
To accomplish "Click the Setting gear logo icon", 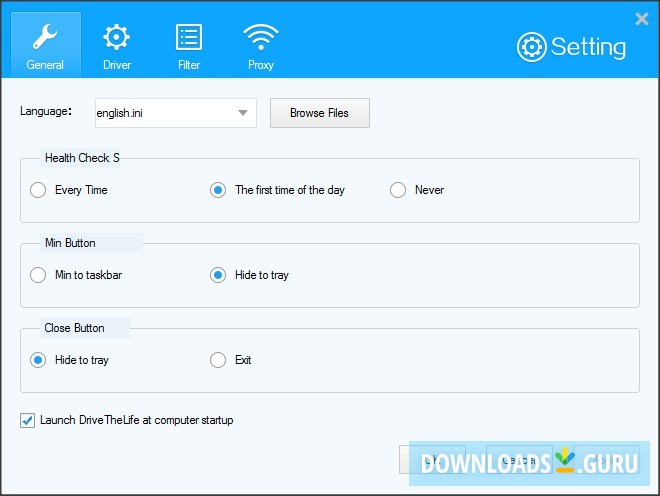I will [x=532, y=47].
